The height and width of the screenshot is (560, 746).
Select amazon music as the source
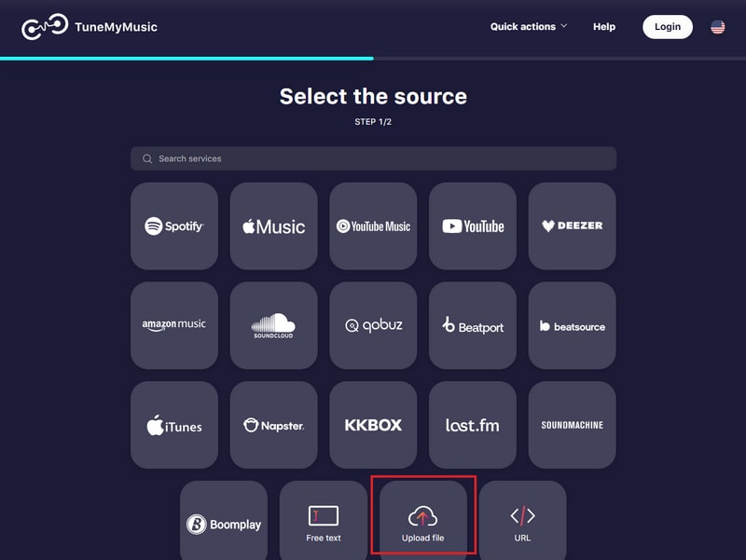pos(174,325)
